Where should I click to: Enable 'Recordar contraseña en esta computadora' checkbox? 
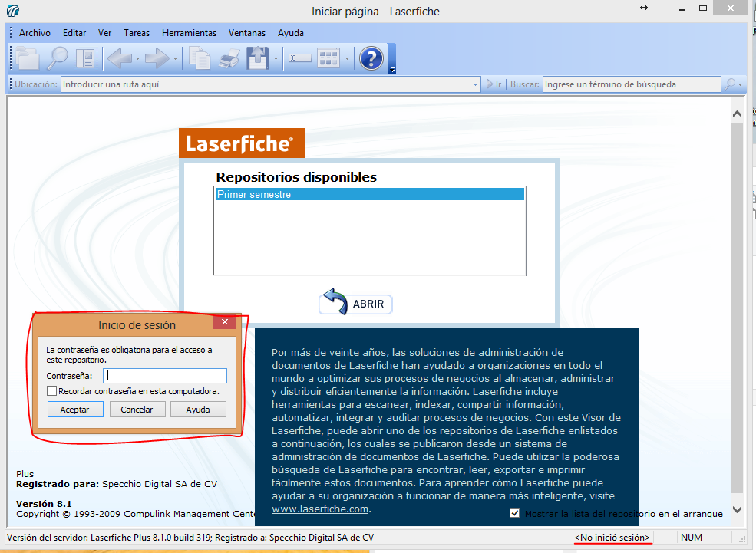pyautogui.click(x=51, y=391)
